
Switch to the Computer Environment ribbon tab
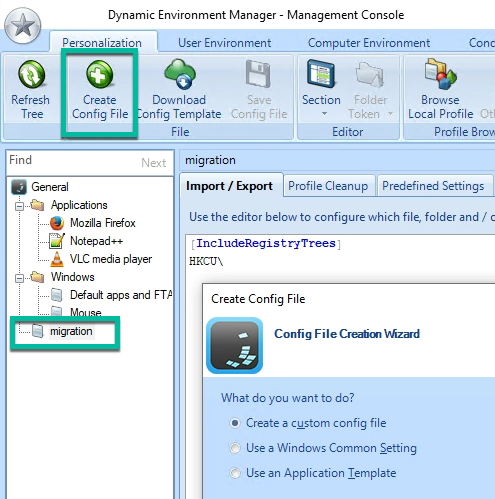(x=369, y=43)
